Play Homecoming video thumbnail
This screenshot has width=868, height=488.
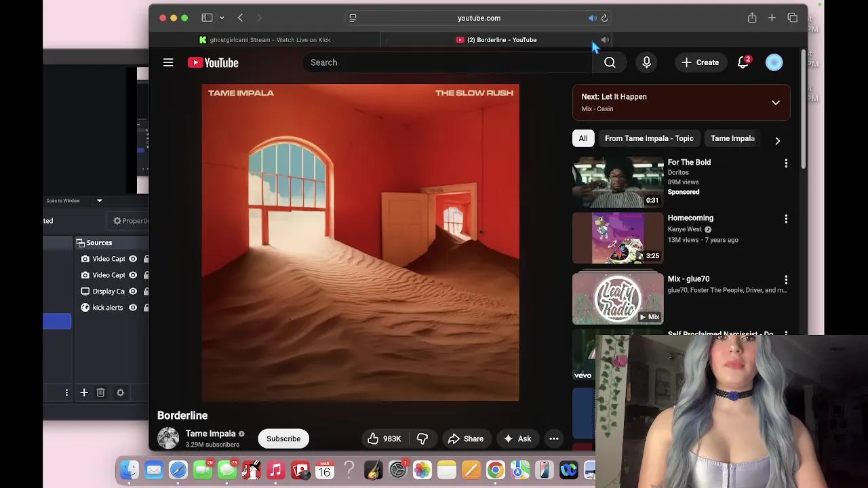[x=618, y=238]
